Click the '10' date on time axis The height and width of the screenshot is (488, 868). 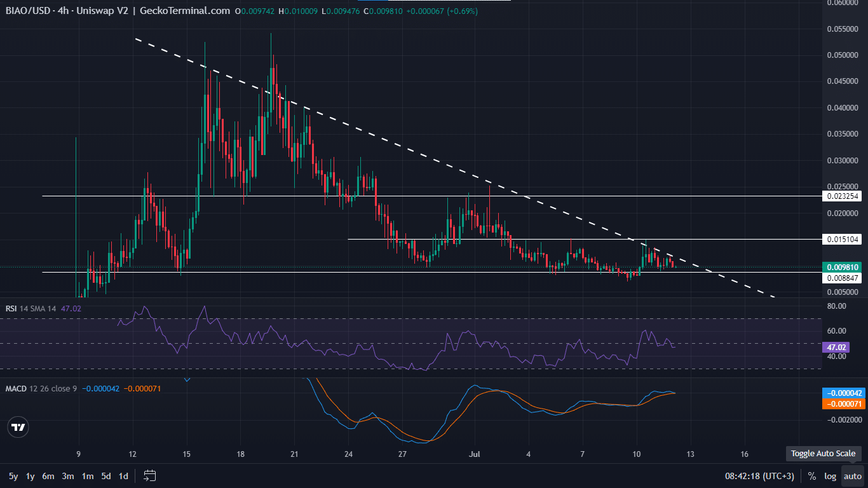tap(637, 454)
